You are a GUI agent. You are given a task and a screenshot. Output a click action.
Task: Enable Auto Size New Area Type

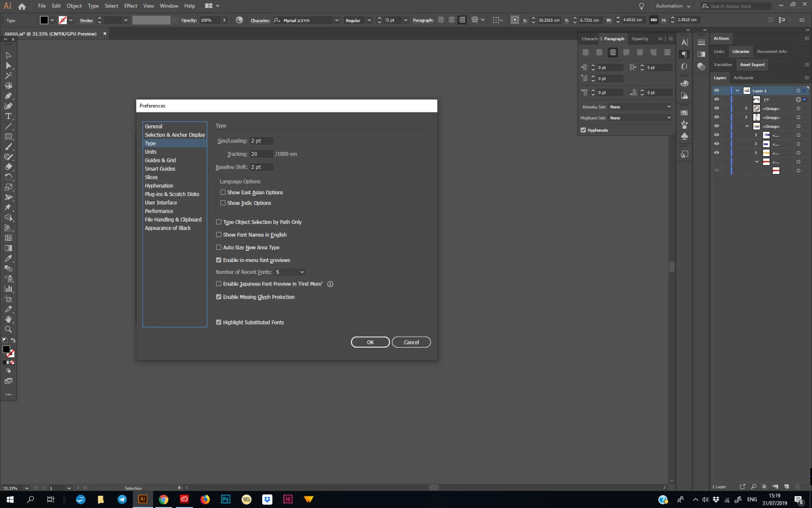[219, 247]
